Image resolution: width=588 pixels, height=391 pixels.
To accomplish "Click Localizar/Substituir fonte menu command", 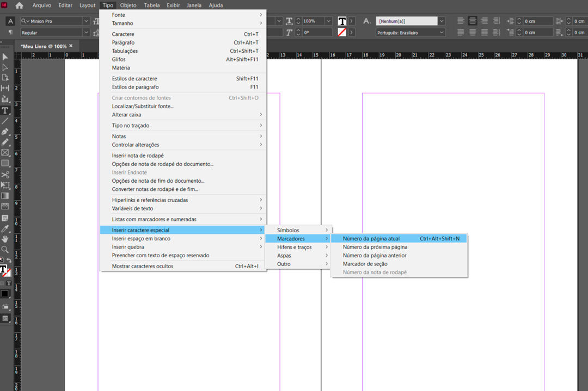I will pyautogui.click(x=134, y=106).
